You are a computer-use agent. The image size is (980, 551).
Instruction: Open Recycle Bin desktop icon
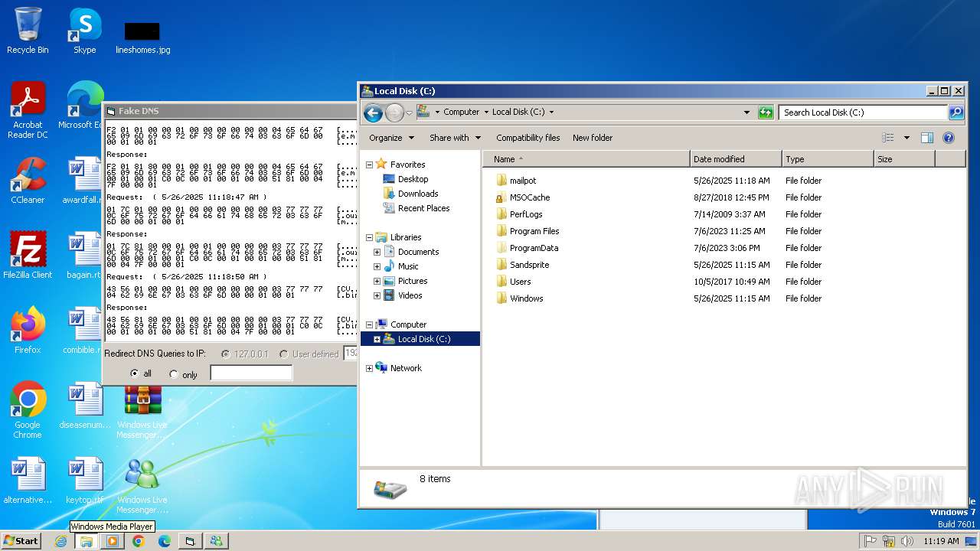[28, 31]
